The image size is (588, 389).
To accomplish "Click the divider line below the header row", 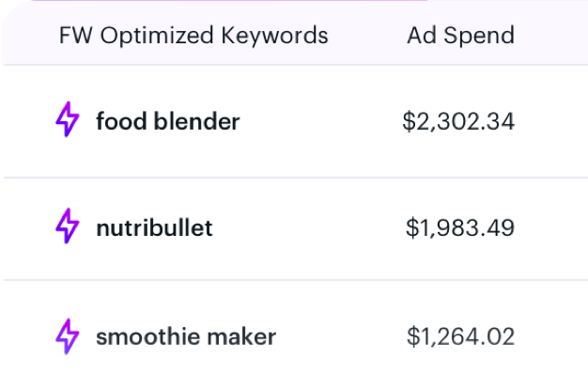I will coord(296,65).
